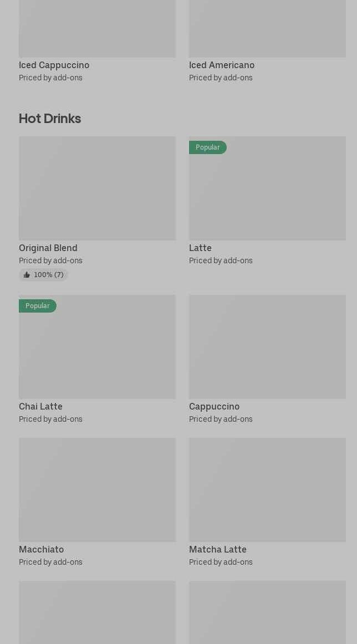Select the Popular badge on Chai Latte
This screenshot has width=357, height=644.
click(x=37, y=306)
